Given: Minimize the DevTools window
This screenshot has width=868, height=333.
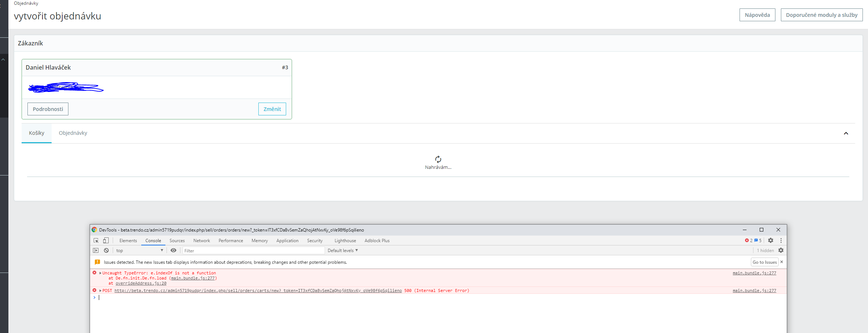Looking at the screenshot, I should coord(745,230).
